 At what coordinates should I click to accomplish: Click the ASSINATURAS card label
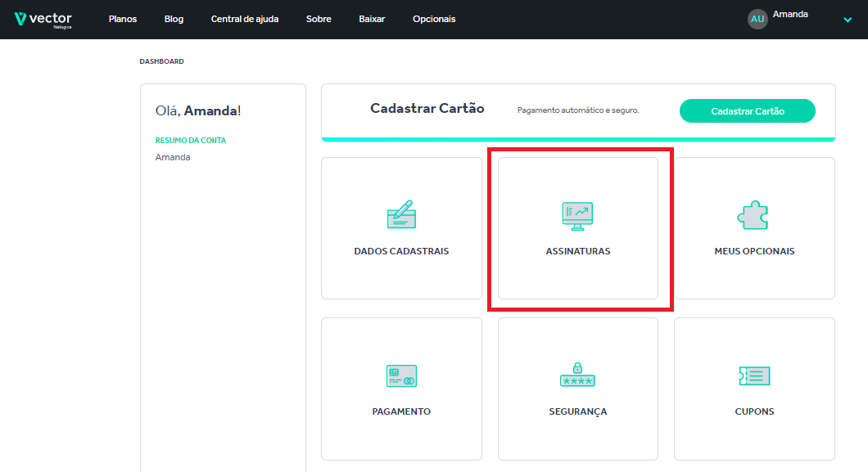577,251
